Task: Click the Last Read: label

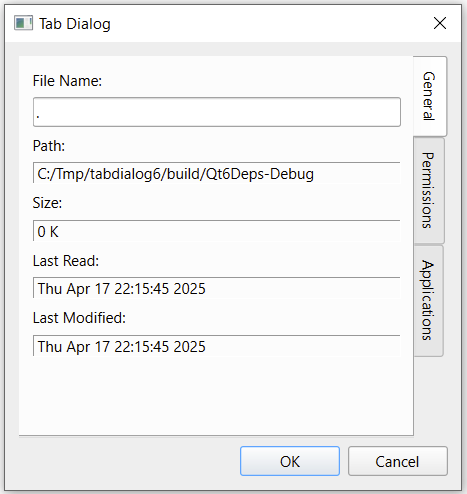Action: pyautogui.click(x=66, y=261)
